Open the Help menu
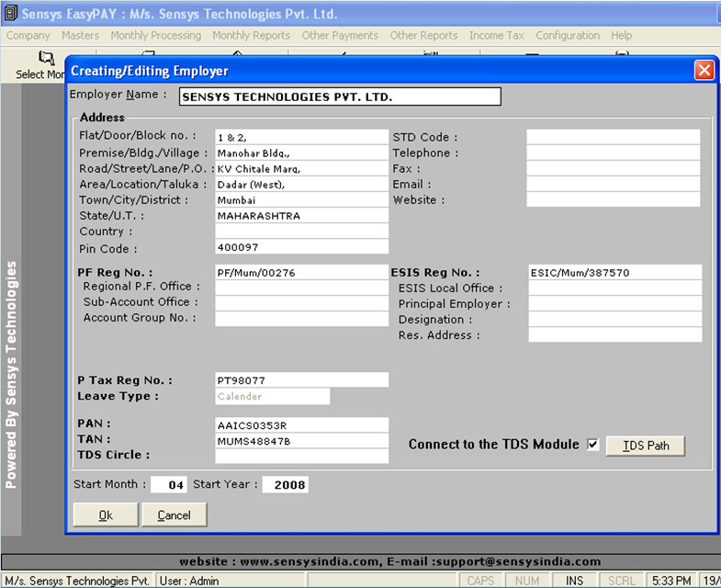 point(621,36)
